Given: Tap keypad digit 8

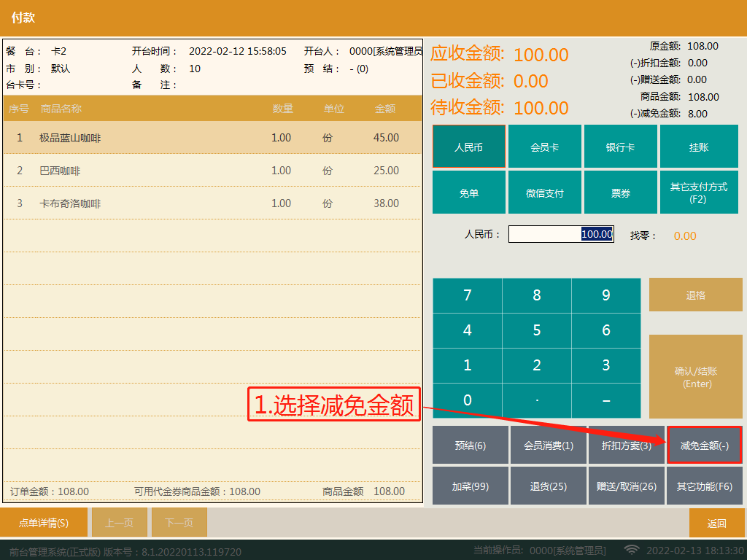Looking at the screenshot, I should [537, 296].
